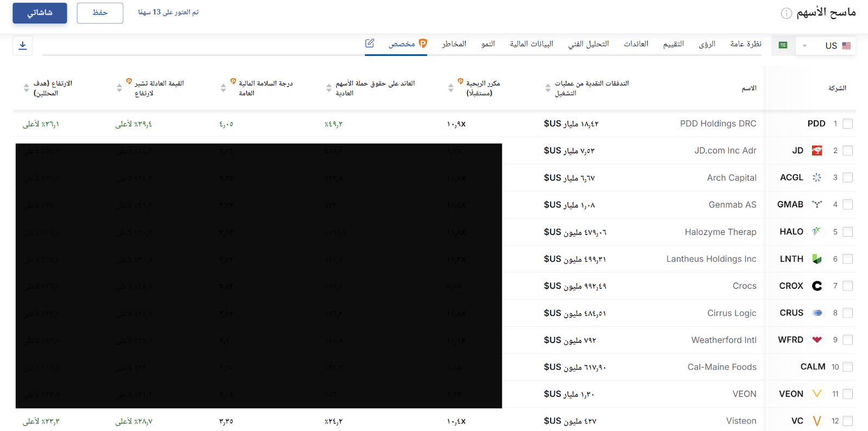Screen dimensions: 868x431
Task: Click the info icon next to ماسح الأسهم
Action: (x=786, y=13)
